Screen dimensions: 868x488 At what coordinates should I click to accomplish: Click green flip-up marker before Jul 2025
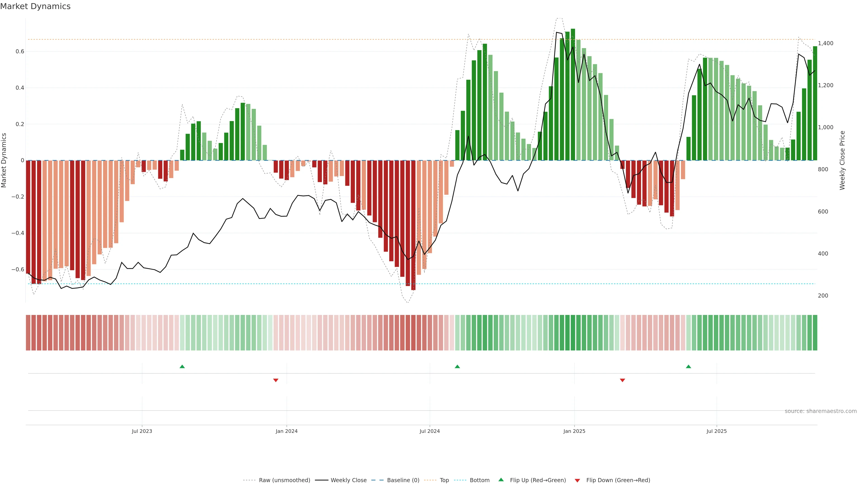[688, 366]
